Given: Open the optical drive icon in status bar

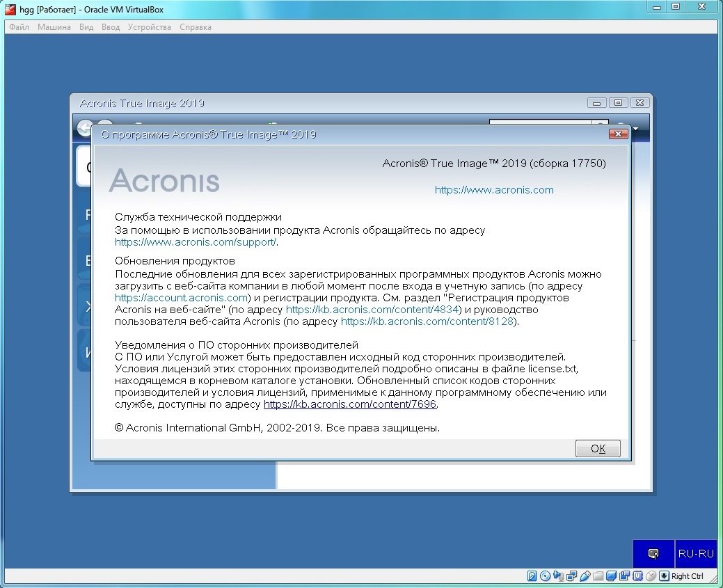Looking at the screenshot, I should 545,576.
